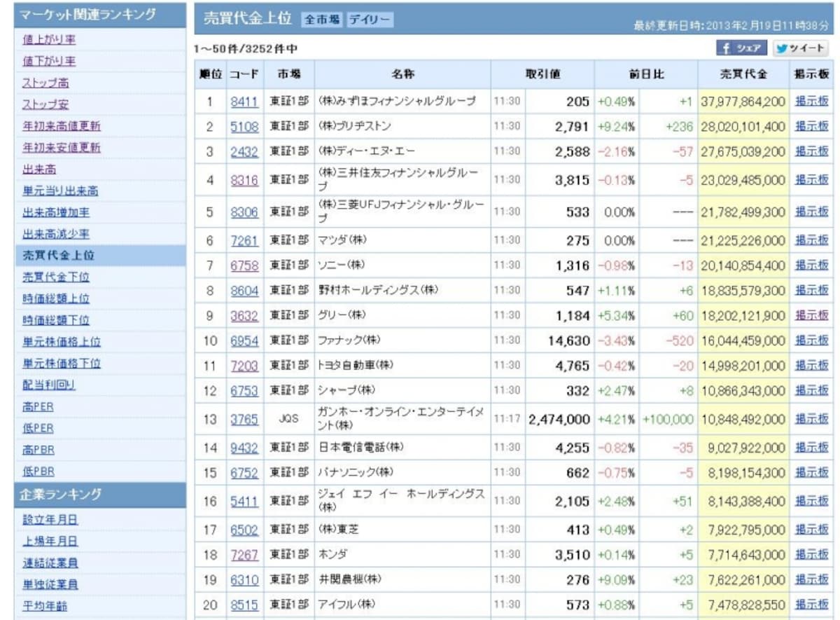Open 出来高増加率 ranking
This screenshot has height=620, width=840.
tap(56, 212)
